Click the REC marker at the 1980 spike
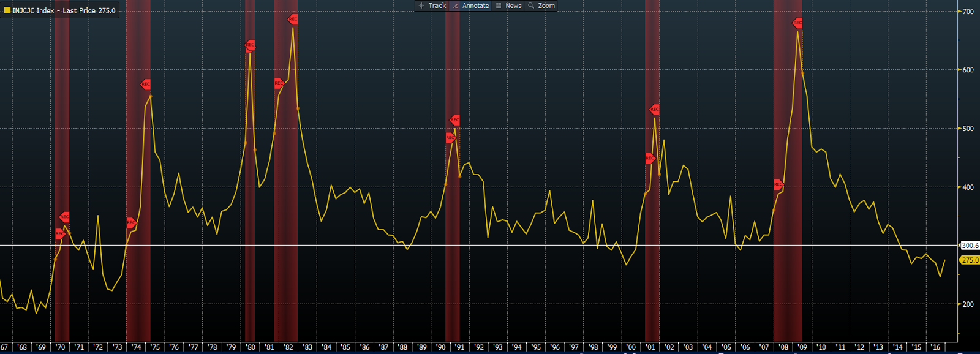Viewport: 980px width, 354px height. tap(250, 45)
